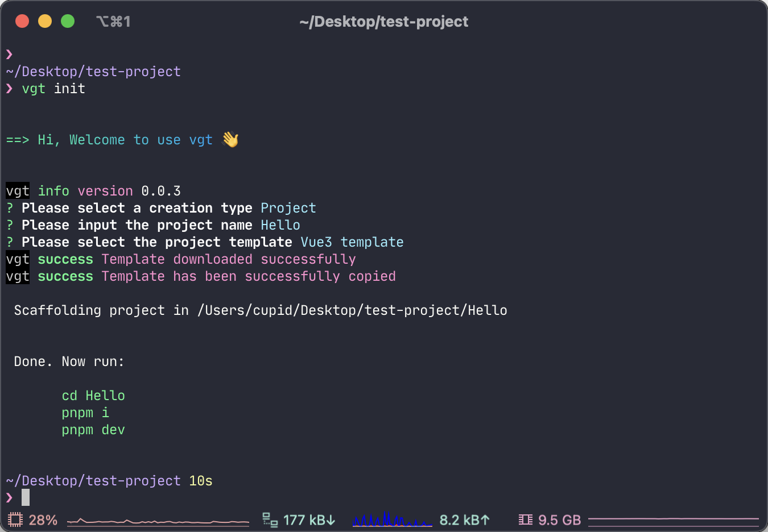Click the 'pnpm dev' command

[x=93, y=430]
